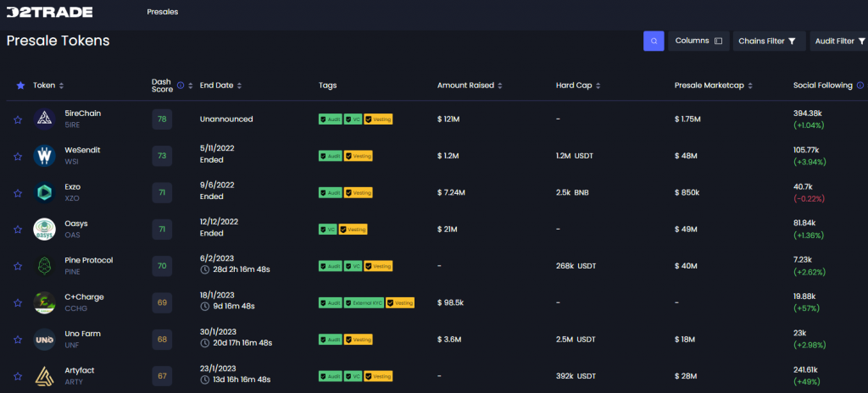The image size is (868, 393).
Task: Click the D2TRADE logo
Action: click(x=50, y=12)
